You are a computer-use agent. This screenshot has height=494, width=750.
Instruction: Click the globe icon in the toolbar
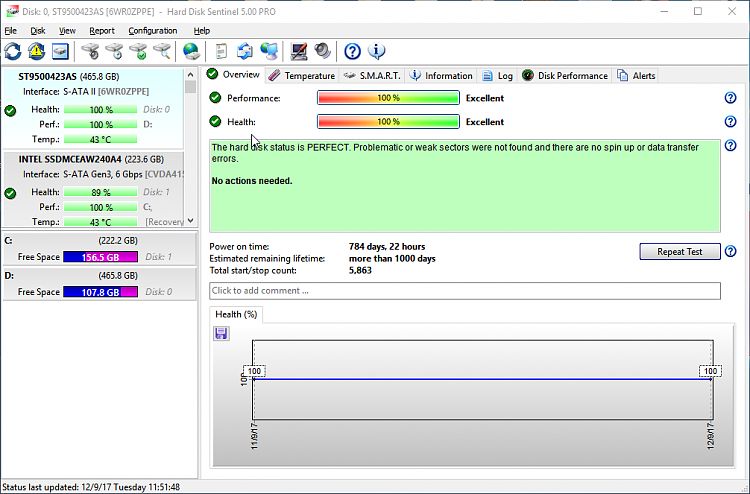pos(191,51)
